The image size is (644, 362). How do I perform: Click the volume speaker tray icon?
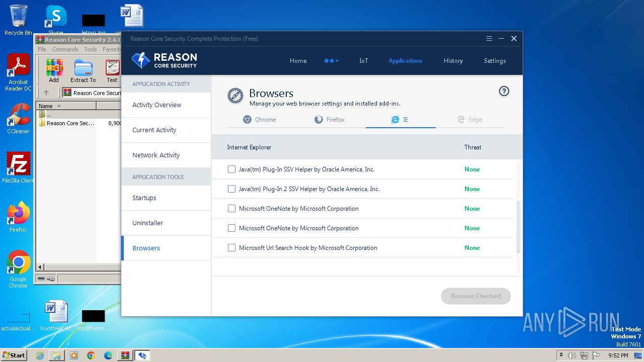point(572,355)
